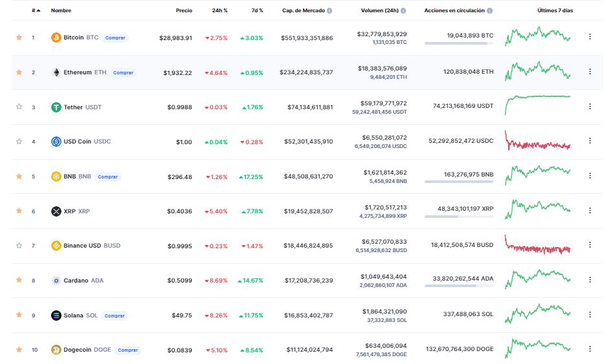
Task: Open the Bitcoin 7-day sparkline chart
Action: point(537,36)
